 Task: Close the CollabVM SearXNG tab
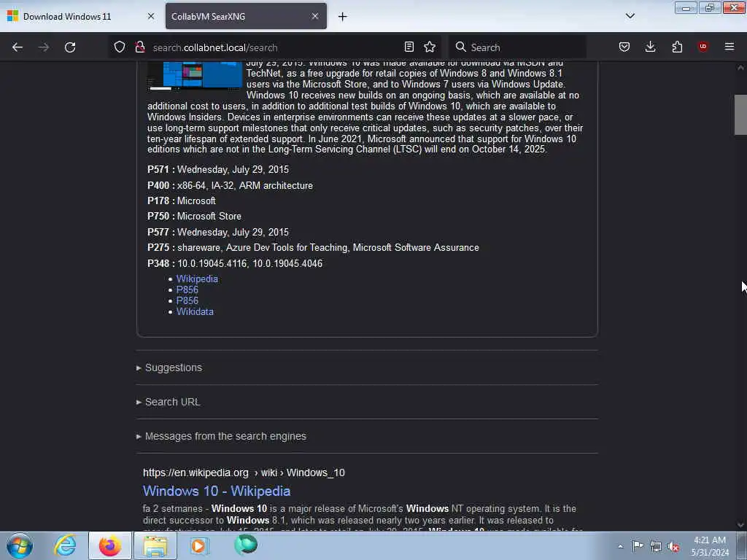coord(315,16)
